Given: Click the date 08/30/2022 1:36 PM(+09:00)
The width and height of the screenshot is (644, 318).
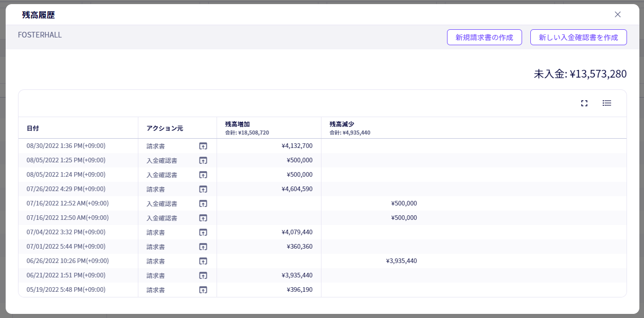Looking at the screenshot, I should click(x=66, y=146).
